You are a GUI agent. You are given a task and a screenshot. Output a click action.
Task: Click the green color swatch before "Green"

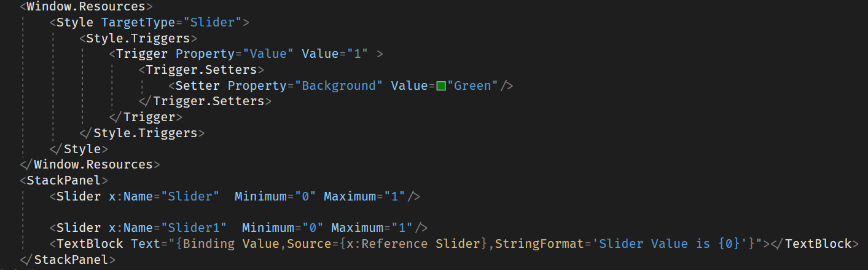coord(440,85)
